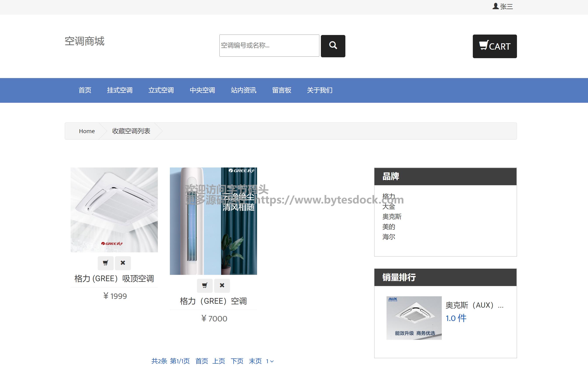The image size is (588, 389).
Task: Add 格力吸顶空调 to cart
Action: [x=105, y=263]
